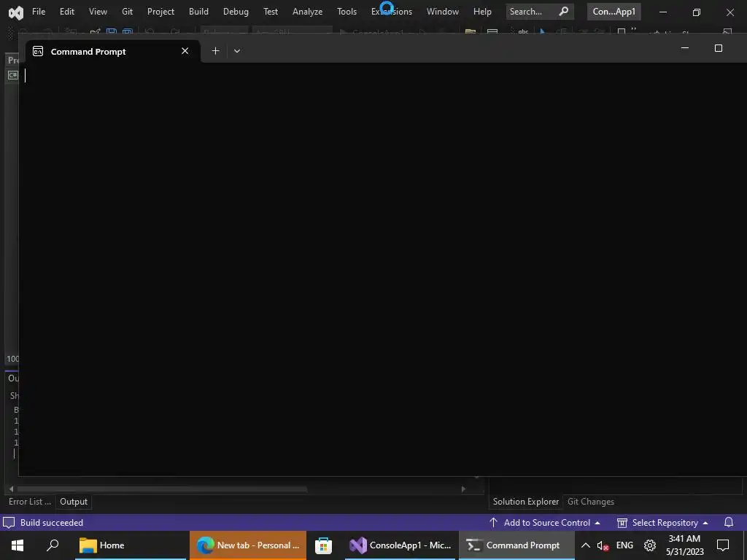Open the Test menu
Viewport: 747px width, 560px height.
[271, 12]
